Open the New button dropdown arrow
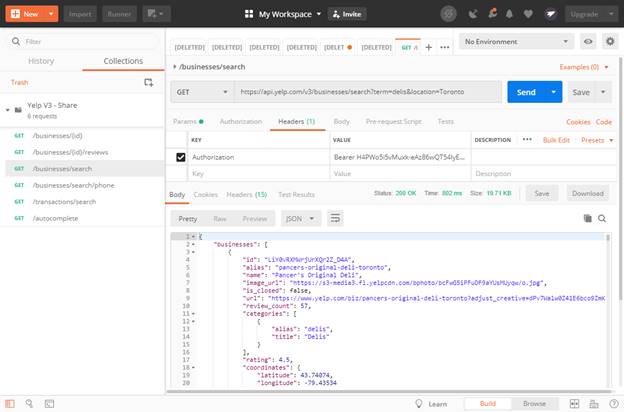The image size is (624, 412). [x=51, y=14]
